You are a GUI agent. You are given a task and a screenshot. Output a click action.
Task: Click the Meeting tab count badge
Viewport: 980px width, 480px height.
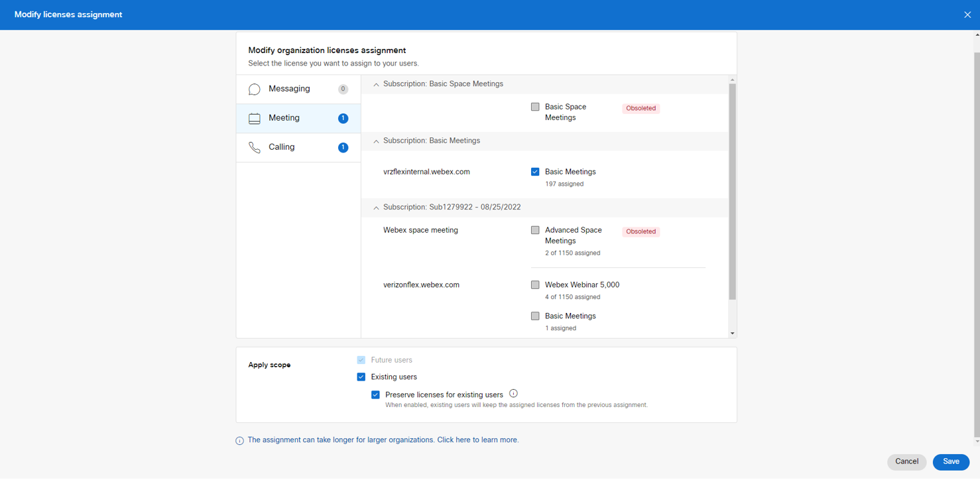coord(343,119)
